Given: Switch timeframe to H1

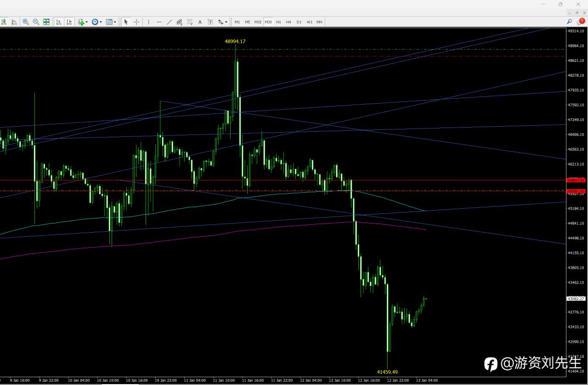Looking at the screenshot, I should click(x=278, y=22).
